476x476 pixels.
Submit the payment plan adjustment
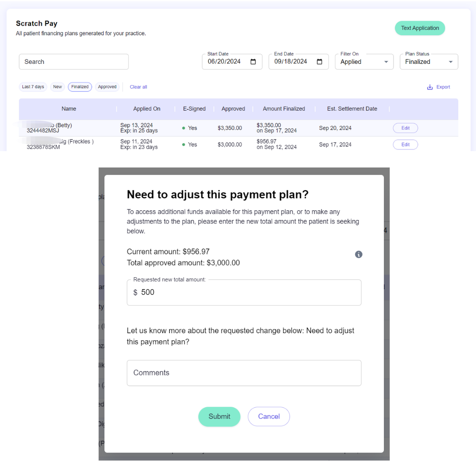coord(219,416)
